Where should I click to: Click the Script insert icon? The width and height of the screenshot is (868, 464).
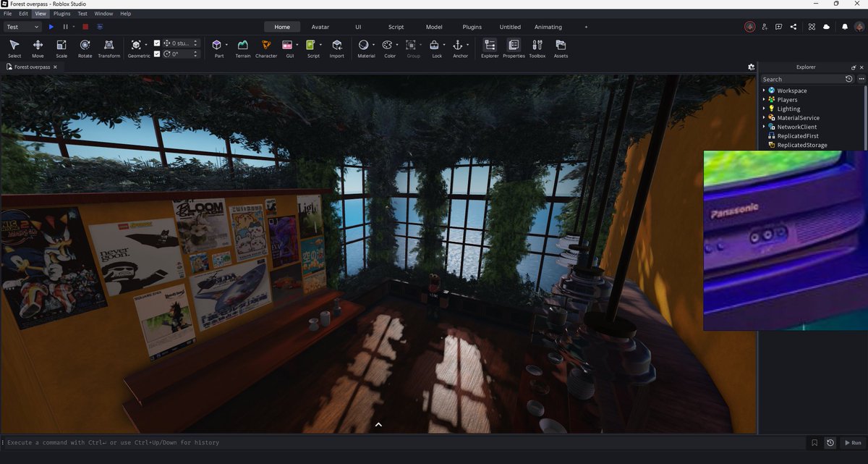[x=310, y=45]
